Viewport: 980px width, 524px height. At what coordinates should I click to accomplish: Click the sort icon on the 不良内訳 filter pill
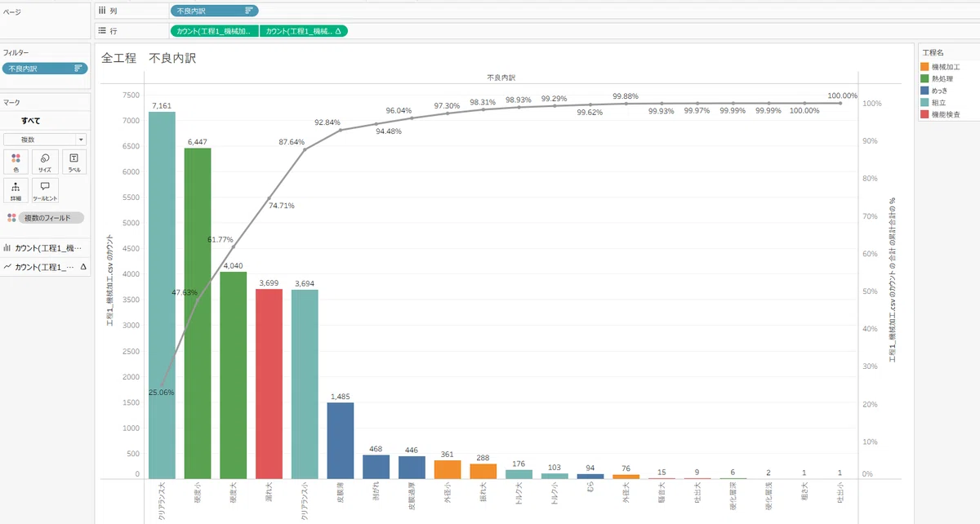pyautogui.click(x=78, y=69)
